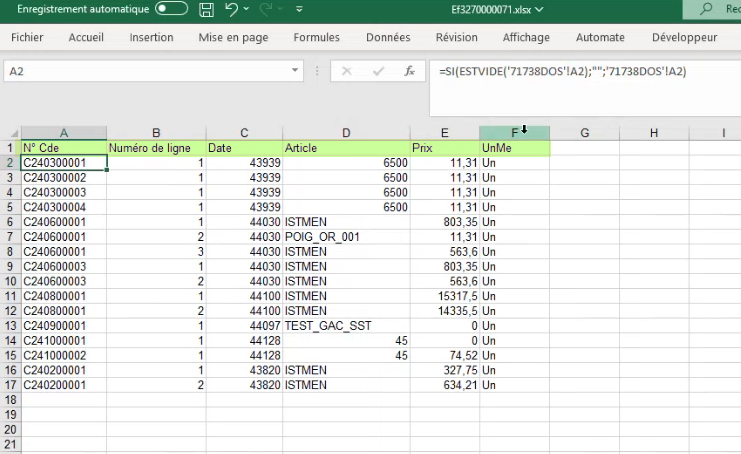Click the Redo arrow icon
The width and height of the screenshot is (741, 454).
pyautogui.click(x=266, y=10)
